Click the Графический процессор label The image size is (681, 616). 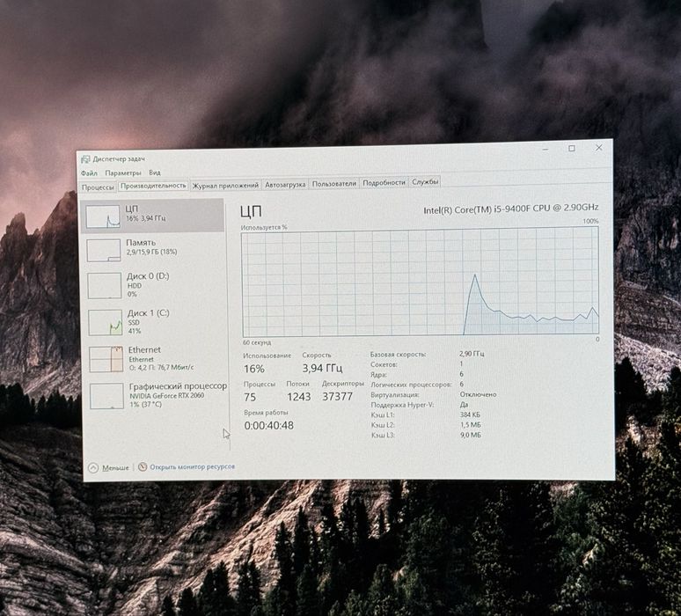(x=178, y=385)
